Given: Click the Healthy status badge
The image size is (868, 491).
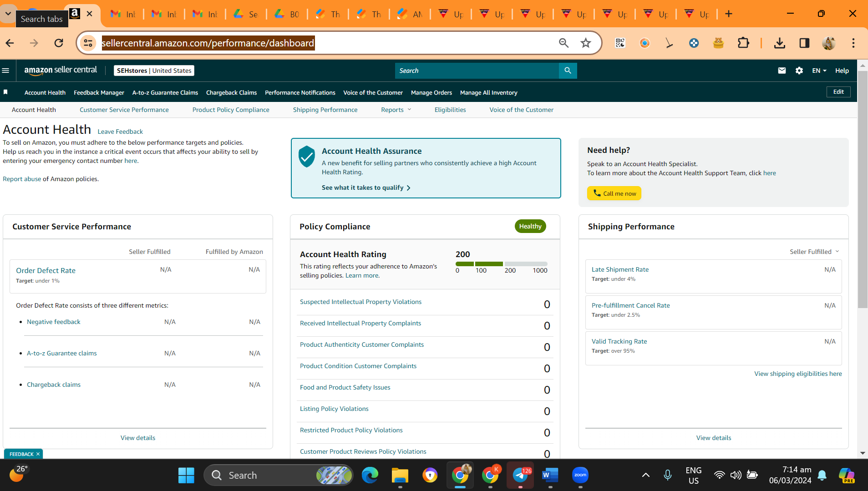Looking at the screenshot, I should click(x=530, y=226).
